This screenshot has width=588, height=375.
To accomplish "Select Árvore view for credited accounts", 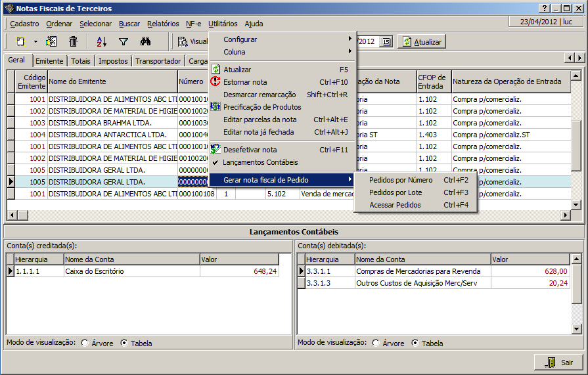I will tap(85, 343).
